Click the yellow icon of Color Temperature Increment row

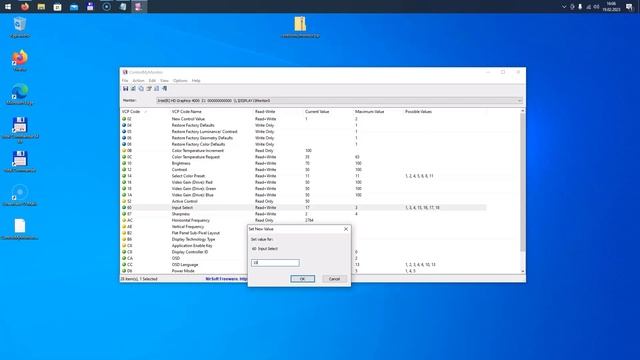pyautogui.click(x=124, y=151)
